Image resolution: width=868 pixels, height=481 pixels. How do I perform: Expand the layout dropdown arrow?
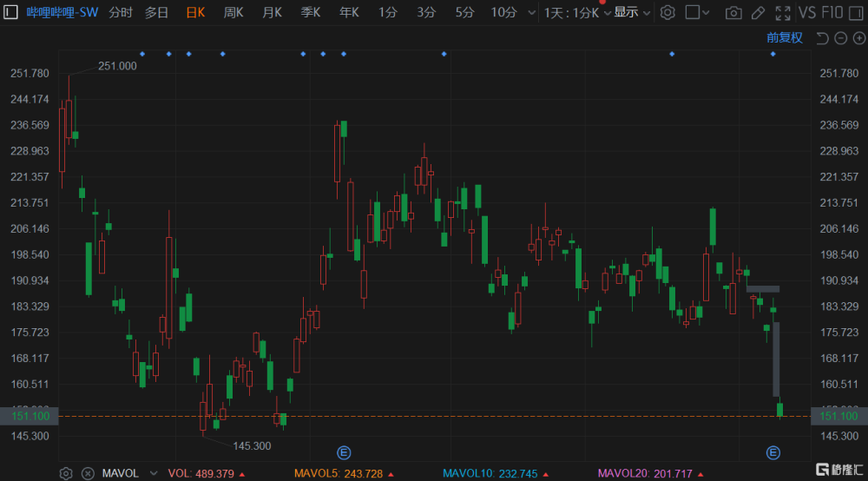coord(706,13)
